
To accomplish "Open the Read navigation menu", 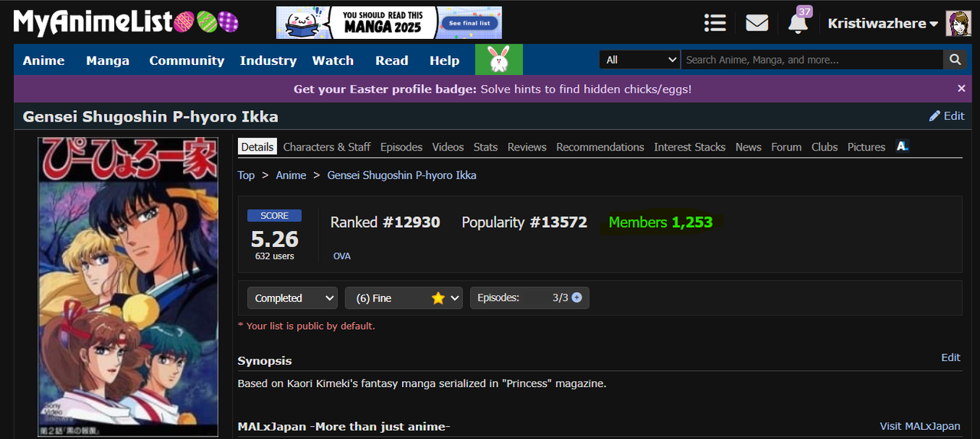I will [x=392, y=60].
